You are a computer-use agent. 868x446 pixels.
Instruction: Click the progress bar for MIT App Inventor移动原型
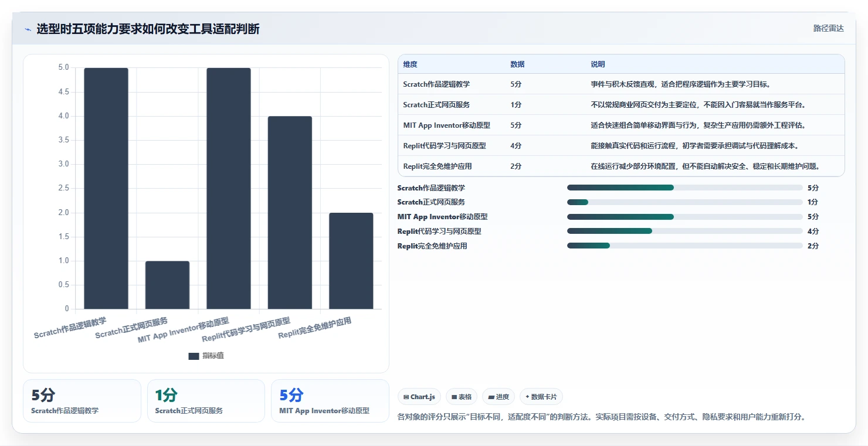[684, 217]
